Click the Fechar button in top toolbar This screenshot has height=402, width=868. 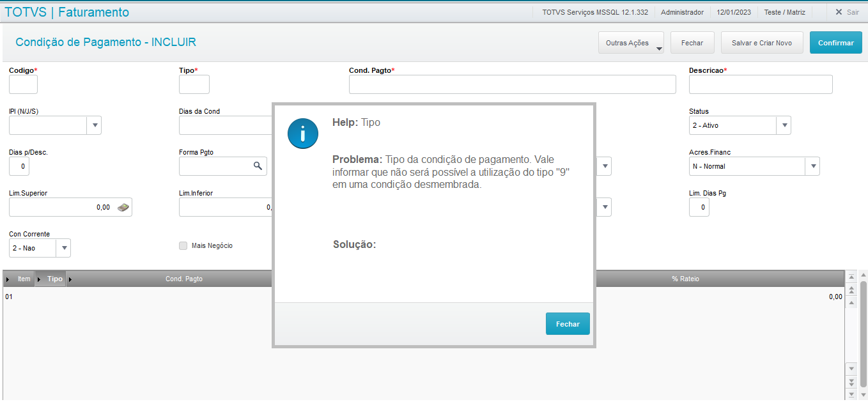point(692,43)
